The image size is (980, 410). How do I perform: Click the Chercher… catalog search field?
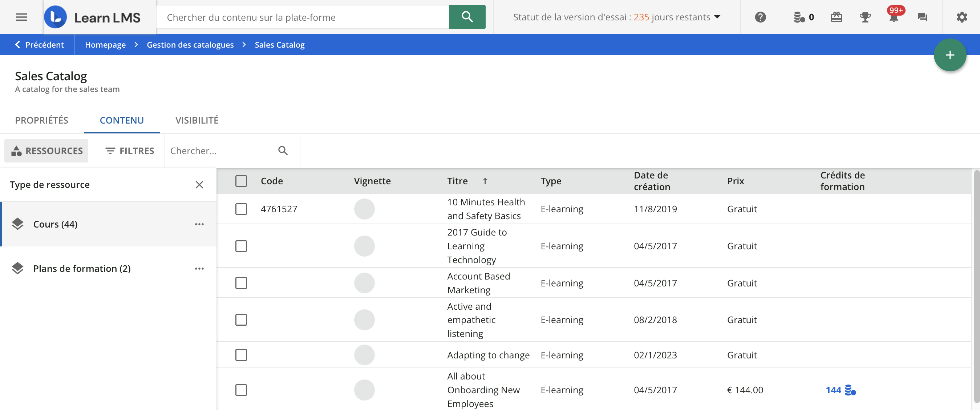pos(220,151)
